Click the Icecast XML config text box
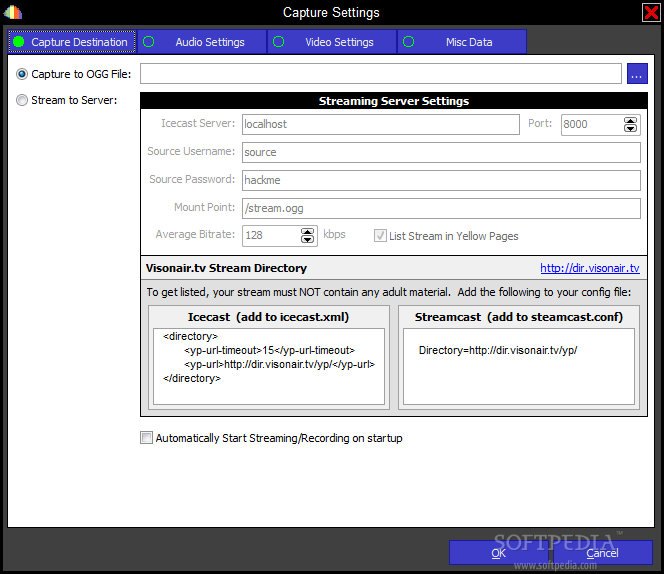Viewport: 664px width, 574px height. pos(269,366)
